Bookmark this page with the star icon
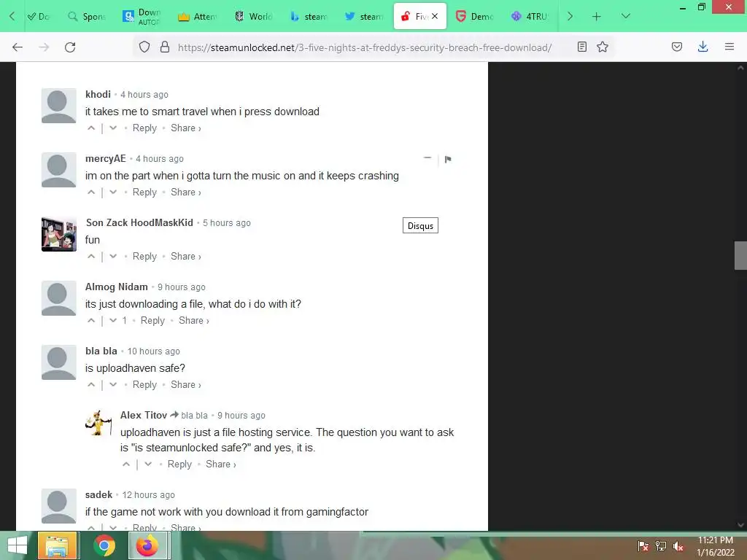 point(603,47)
